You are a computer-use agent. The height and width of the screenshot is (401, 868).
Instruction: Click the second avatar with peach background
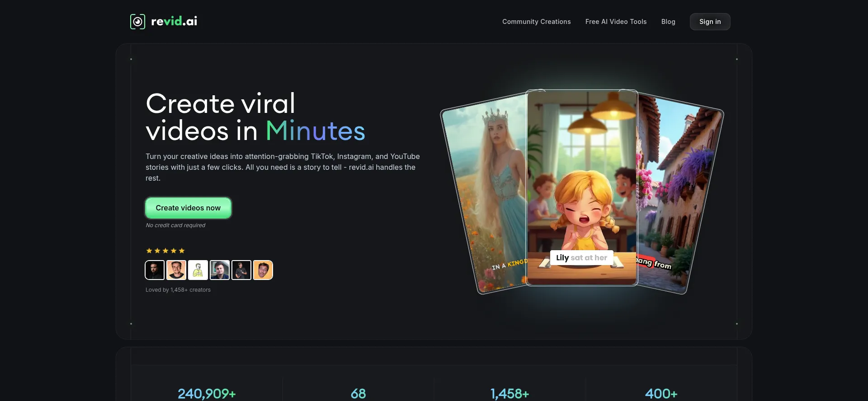176,270
